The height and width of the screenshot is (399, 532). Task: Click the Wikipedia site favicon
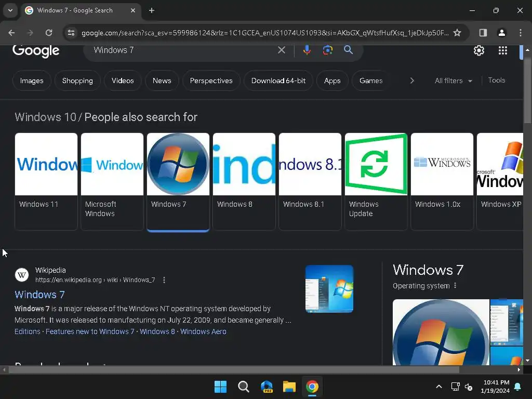(22, 275)
